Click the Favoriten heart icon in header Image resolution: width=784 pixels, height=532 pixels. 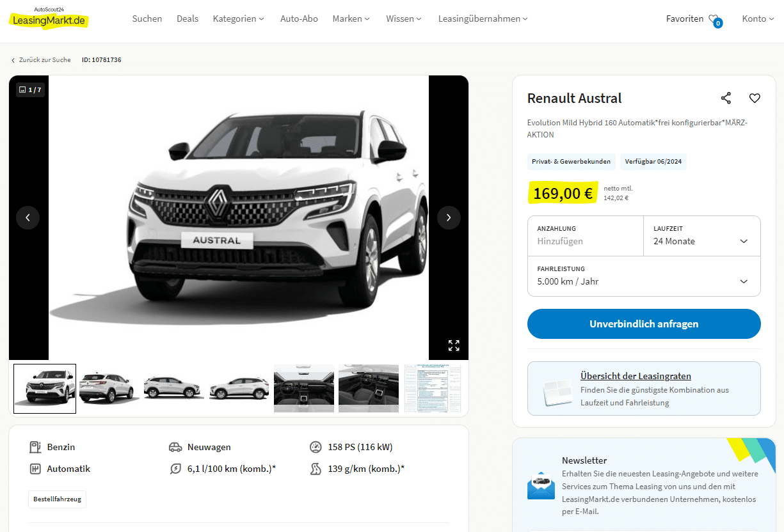[x=715, y=20]
